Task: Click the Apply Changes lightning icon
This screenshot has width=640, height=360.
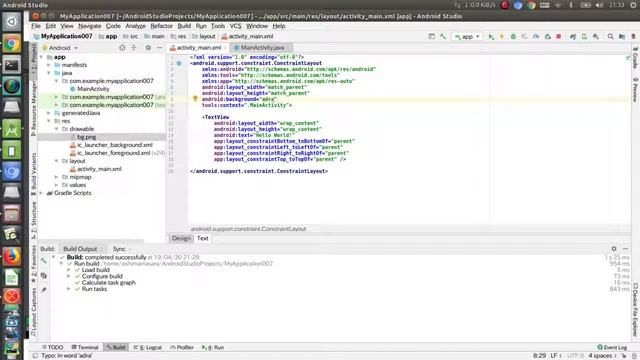Action: pyautogui.click(x=502, y=36)
